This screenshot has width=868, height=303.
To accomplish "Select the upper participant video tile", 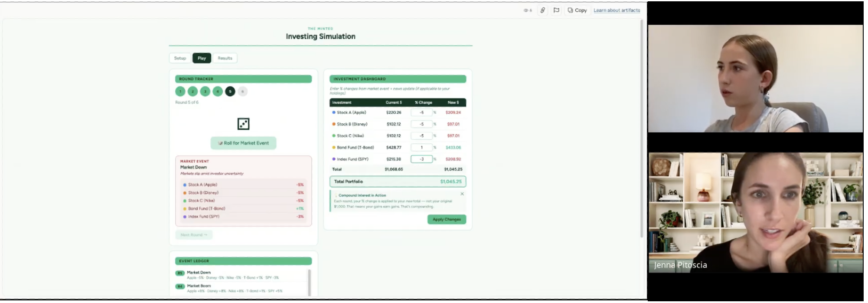I will (755, 79).
